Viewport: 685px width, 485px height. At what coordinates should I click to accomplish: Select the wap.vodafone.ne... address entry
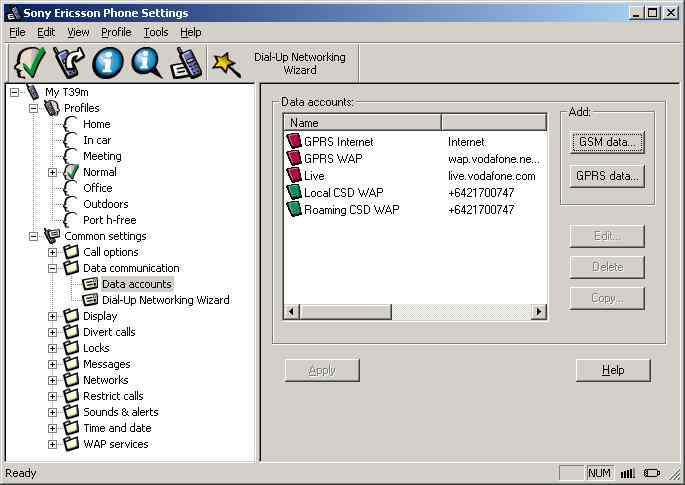(x=494, y=159)
